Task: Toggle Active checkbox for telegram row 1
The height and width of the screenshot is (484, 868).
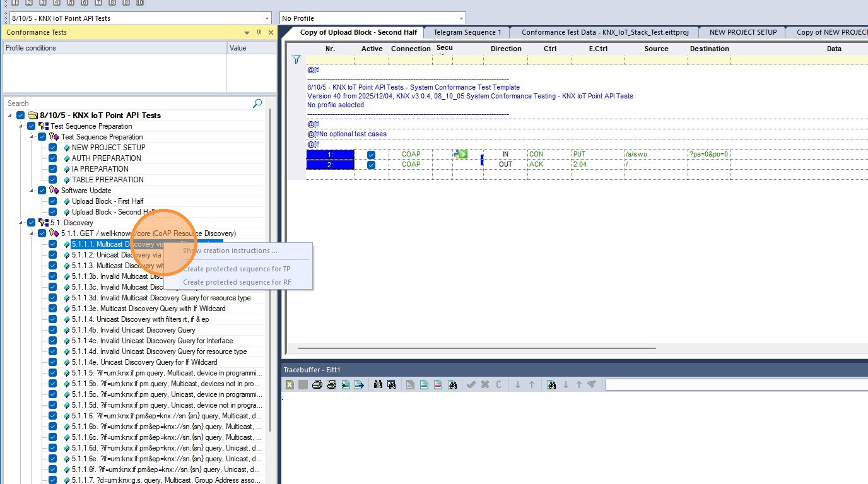Action: pyautogui.click(x=372, y=155)
